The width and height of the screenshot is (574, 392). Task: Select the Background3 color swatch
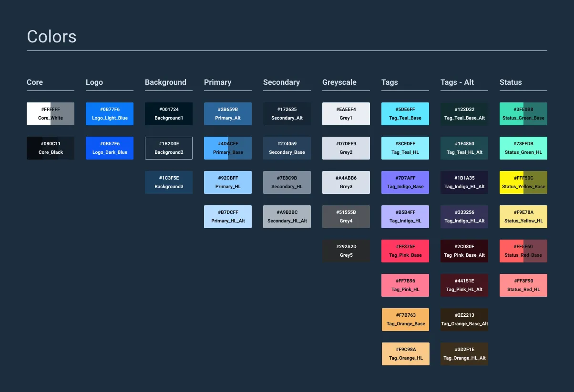coord(169,182)
